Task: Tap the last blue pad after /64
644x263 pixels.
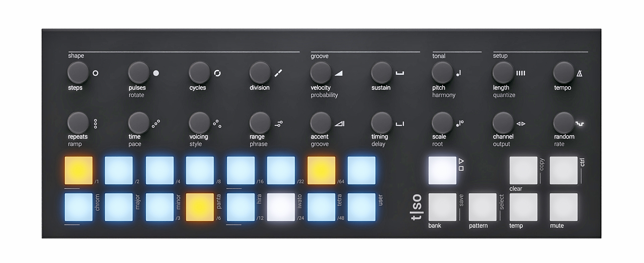Action: coord(362,170)
